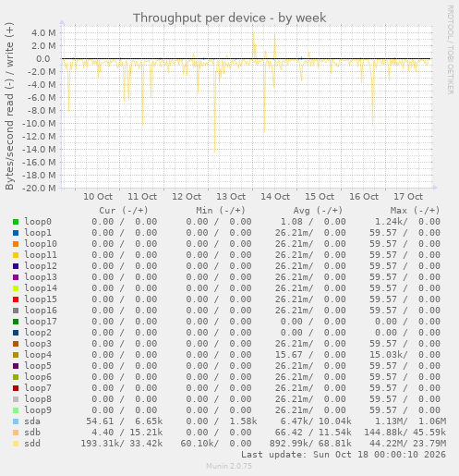Click the loop4 max value '15.03k'
This screenshot has height=476, width=459.
pyautogui.click(x=386, y=355)
